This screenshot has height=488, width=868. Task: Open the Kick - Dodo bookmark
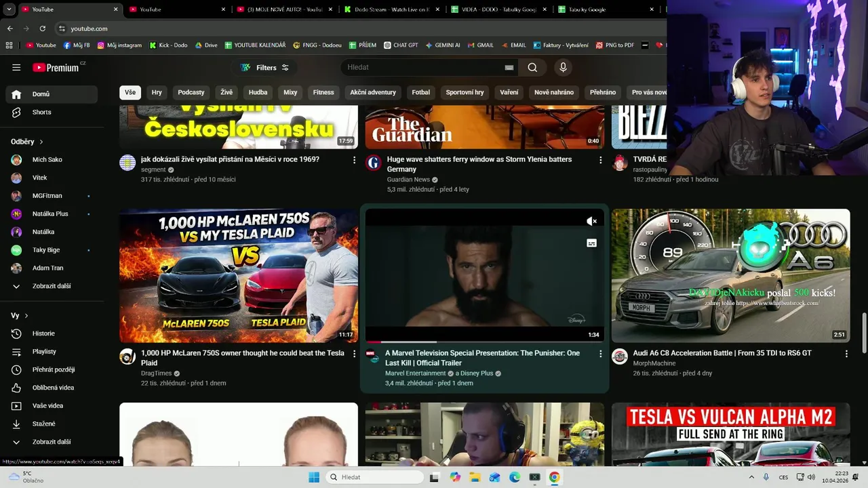(x=167, y=45)
